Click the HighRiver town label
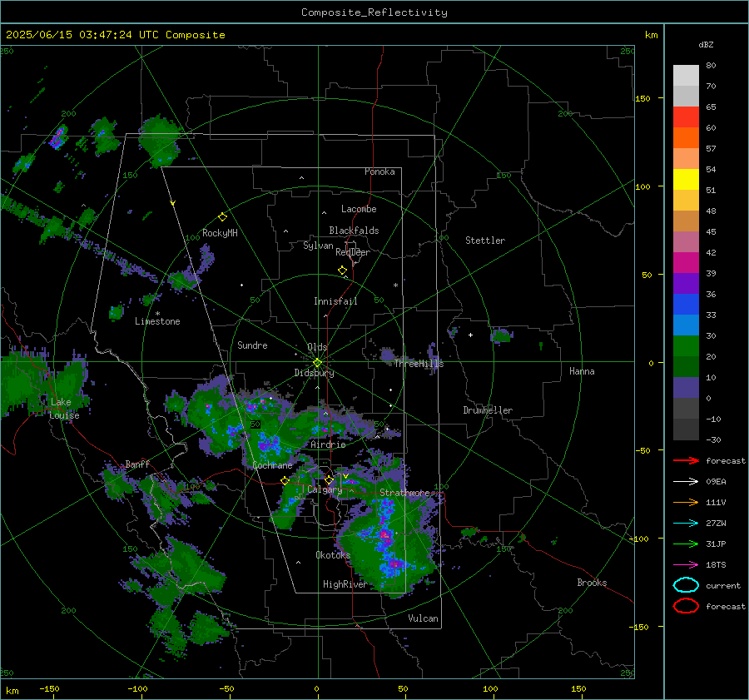This screenshot has width=749, height=700. tap(345, 584)
